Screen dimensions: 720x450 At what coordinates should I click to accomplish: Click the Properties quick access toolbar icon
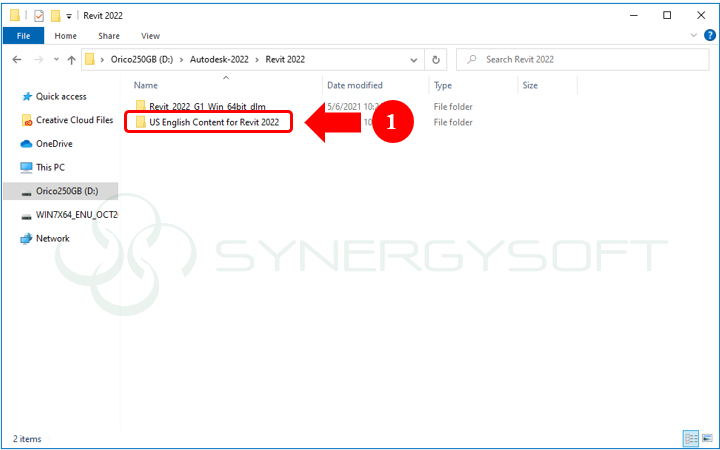click(39, 16)
